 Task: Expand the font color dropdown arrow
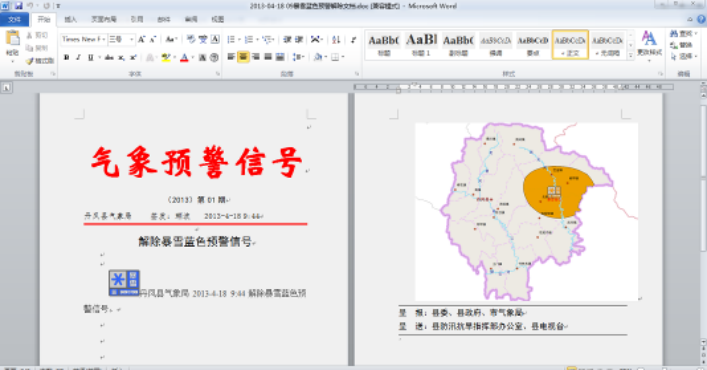coord(193,58)
